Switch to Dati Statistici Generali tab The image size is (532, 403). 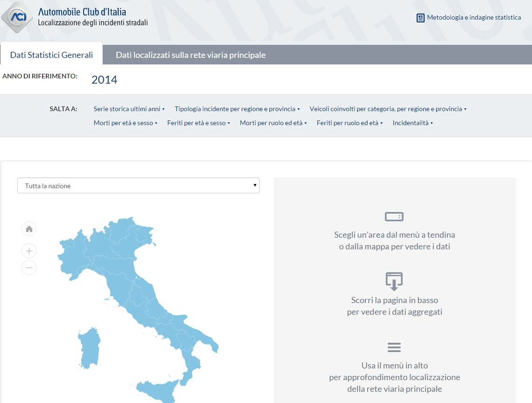(x=51, y=55)
